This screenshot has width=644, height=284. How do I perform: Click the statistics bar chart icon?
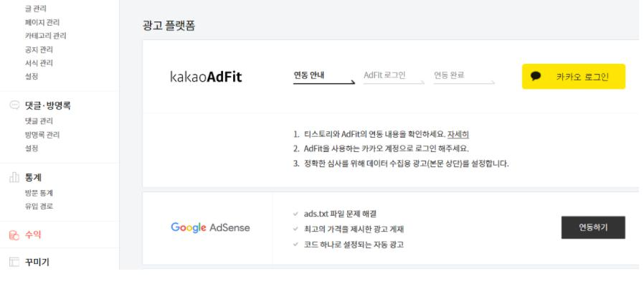14,178
